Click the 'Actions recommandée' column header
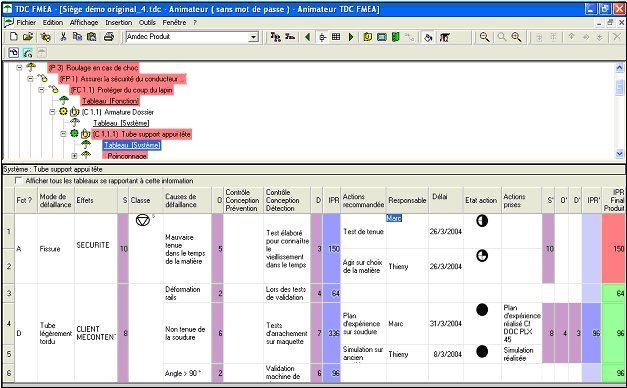 click(363, 200)
